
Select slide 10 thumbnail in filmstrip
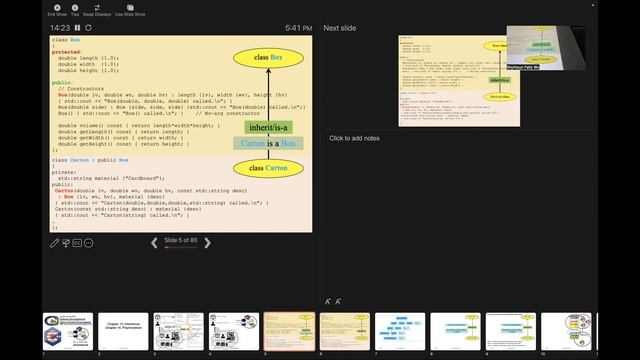(x=566, y=331)
